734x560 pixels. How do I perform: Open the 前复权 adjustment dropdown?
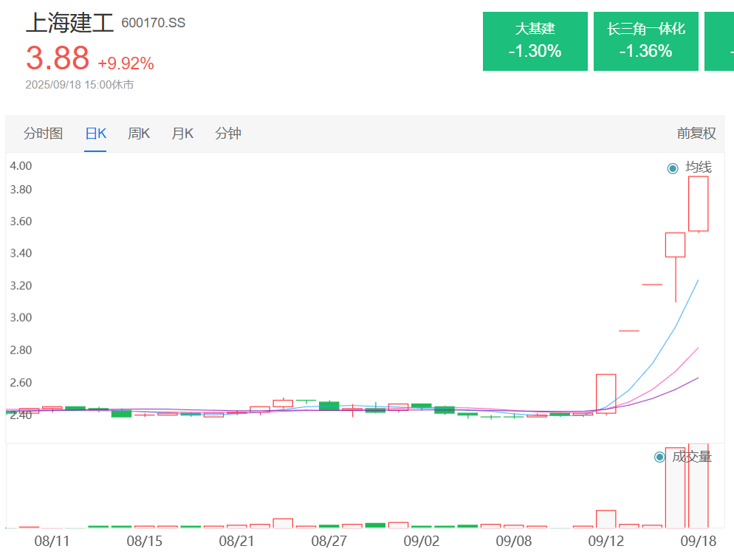click(x=696, y=134)
